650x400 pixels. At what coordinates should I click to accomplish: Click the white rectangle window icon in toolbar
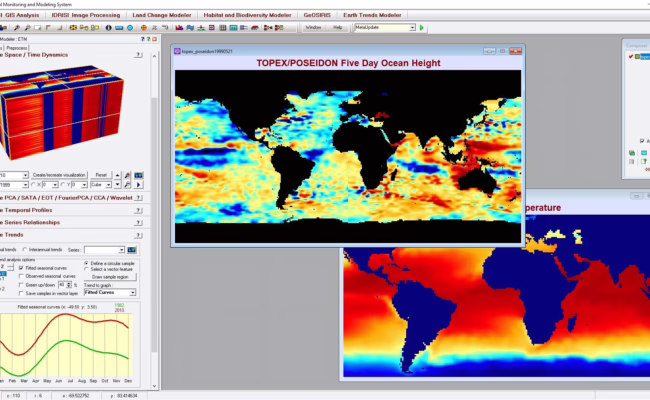point(38,28)
